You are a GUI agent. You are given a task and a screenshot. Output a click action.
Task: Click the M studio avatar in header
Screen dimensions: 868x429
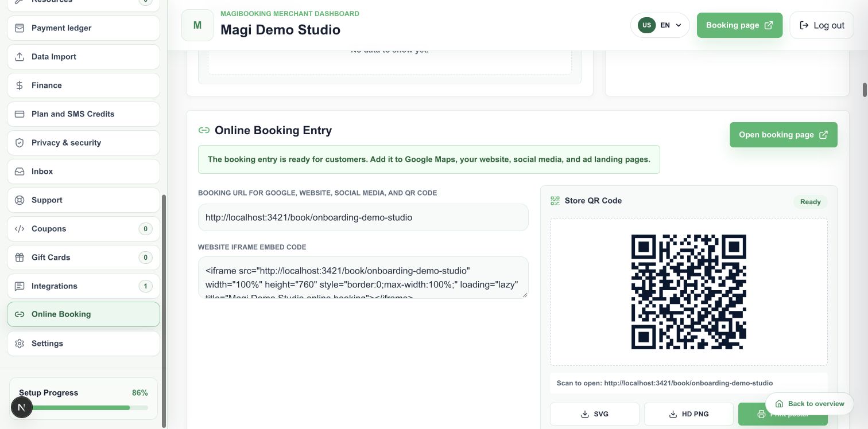[x=197, y=25]
